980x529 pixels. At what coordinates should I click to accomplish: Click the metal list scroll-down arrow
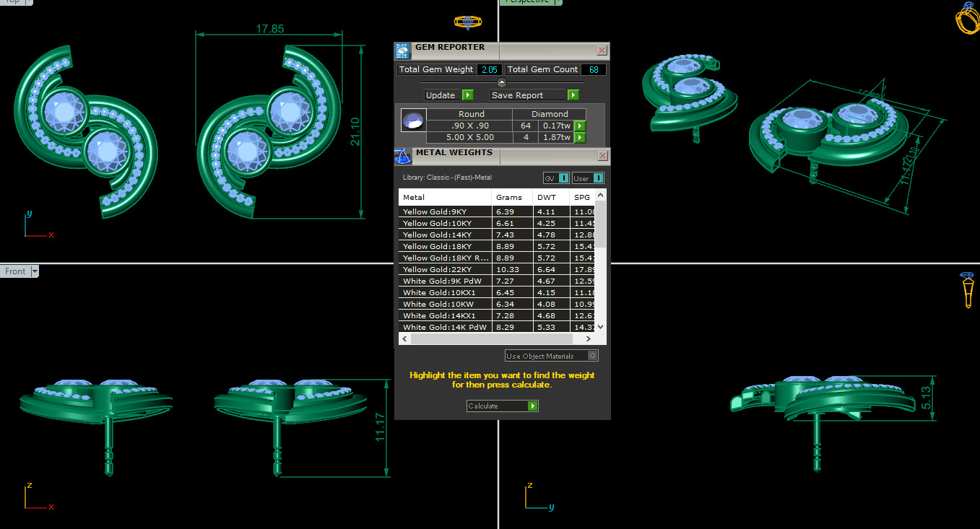pyautogui.click(x=601, y=327)
